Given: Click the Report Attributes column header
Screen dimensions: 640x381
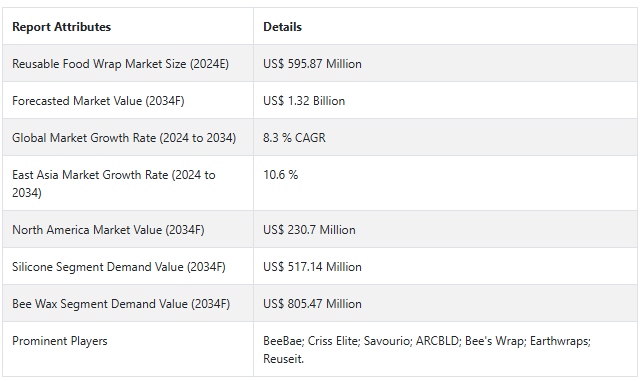Looking at the screenshot, I should pyautogui.click(x=61, y=27).
